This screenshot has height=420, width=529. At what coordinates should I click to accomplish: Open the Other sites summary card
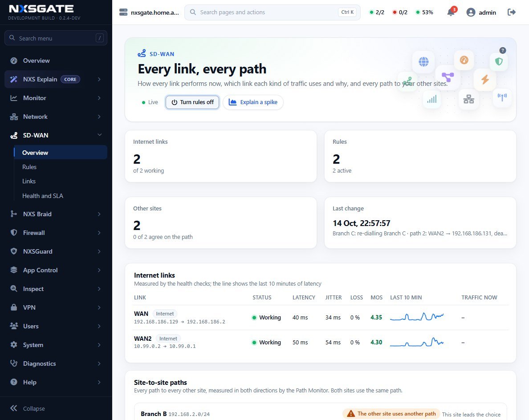click(221, 222)
